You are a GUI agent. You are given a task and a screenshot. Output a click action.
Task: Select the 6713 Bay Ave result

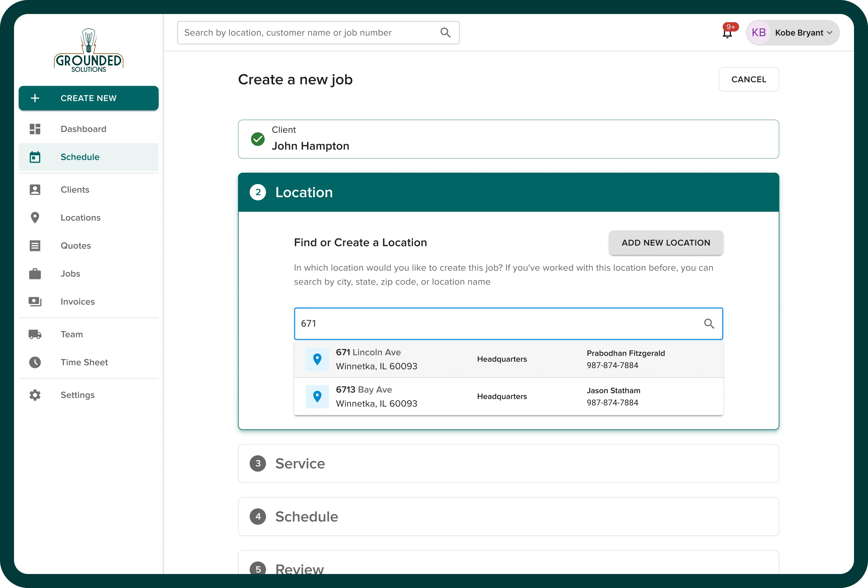point(508,396)
